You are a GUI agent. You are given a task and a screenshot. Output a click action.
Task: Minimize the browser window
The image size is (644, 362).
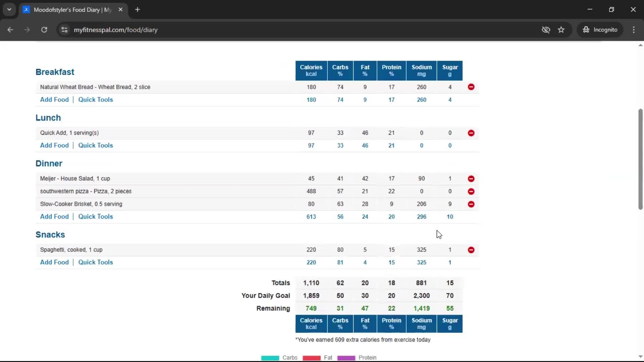pos(590,10)
